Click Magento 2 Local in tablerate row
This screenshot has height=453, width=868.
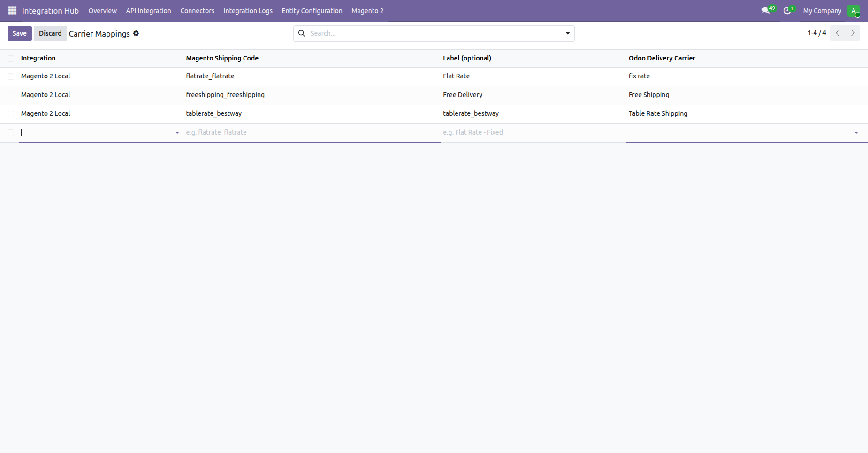(x=46, y=113)
